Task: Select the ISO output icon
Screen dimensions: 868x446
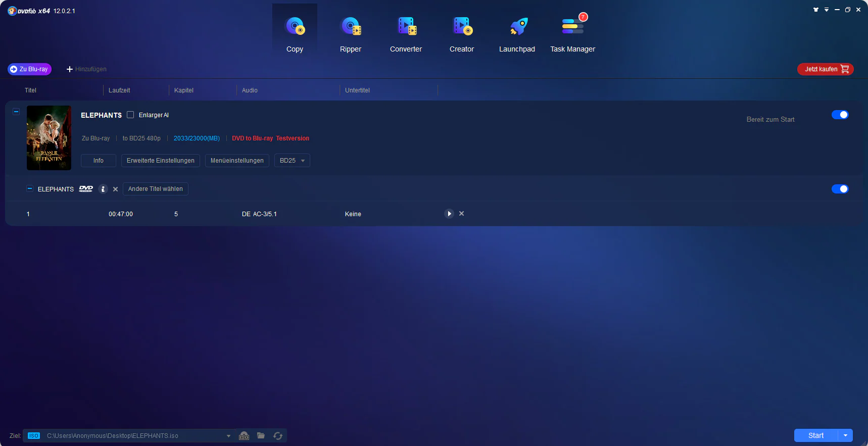Action: (x=244, y=436)
